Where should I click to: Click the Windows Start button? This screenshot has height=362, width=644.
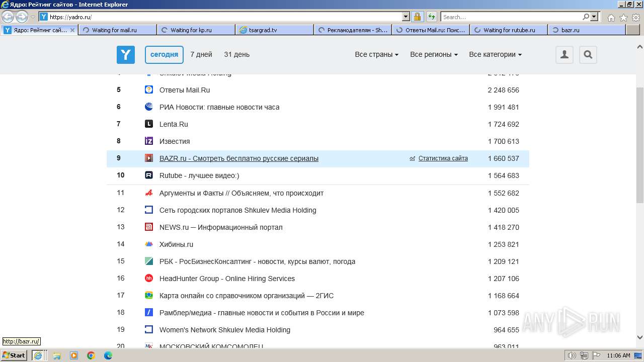pos(14,355)
